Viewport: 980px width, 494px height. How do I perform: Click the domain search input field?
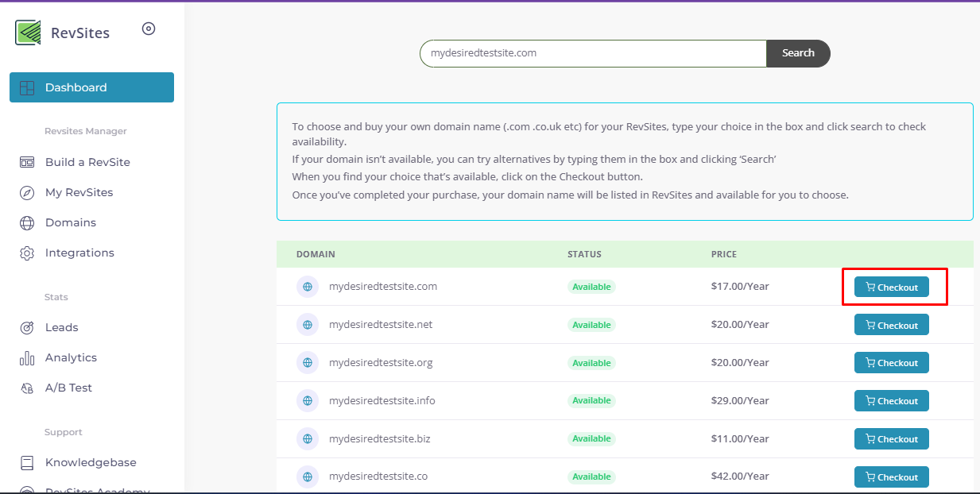[592, 53]
